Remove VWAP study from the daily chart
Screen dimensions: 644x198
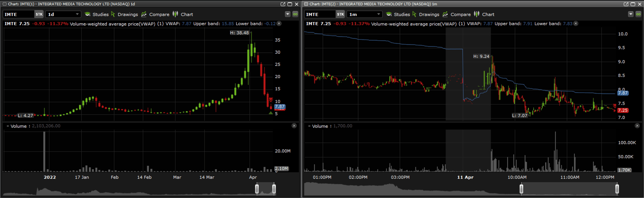point(279,24)
